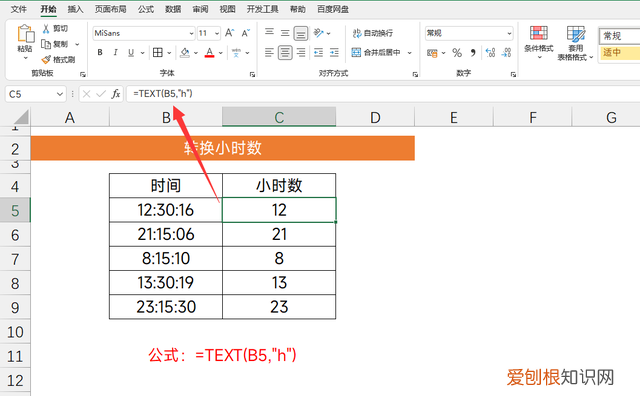Select the Format Painter (格式刷) brush
This screenshot has width=640, height=396.
(x=46, y=60)
